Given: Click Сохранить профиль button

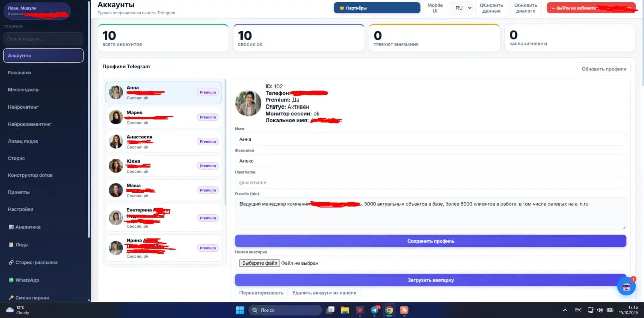Looking at the screenshot, I should click(x=431, y=241).
